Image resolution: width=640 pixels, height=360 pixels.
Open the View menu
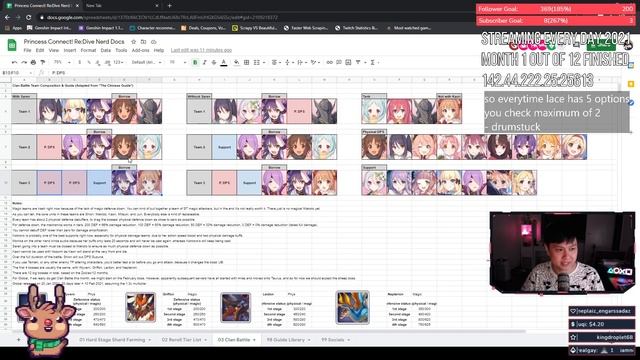54,50
